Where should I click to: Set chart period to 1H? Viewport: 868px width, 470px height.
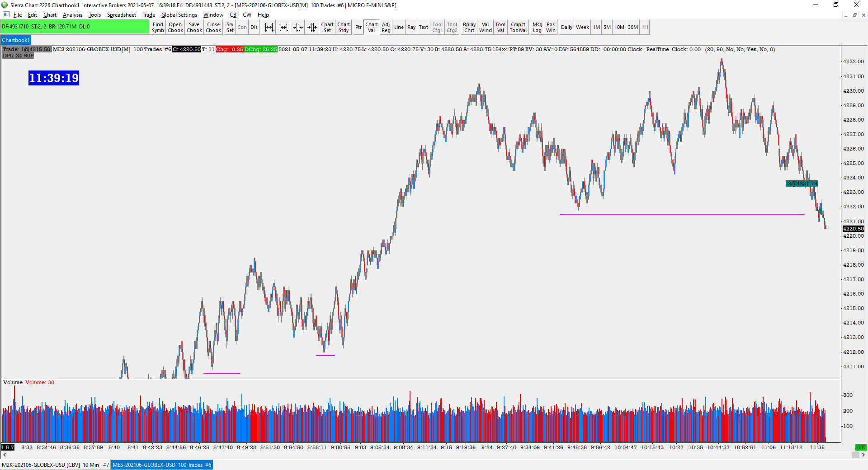645,28
